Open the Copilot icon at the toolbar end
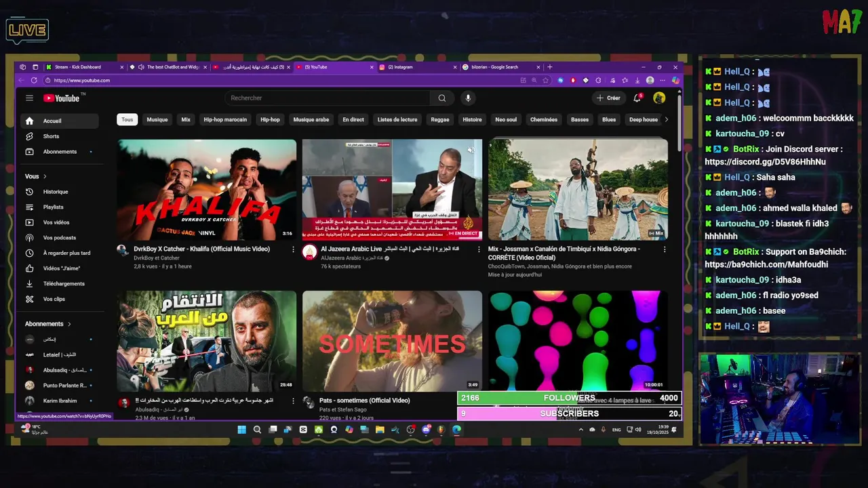 coord(675,80)
